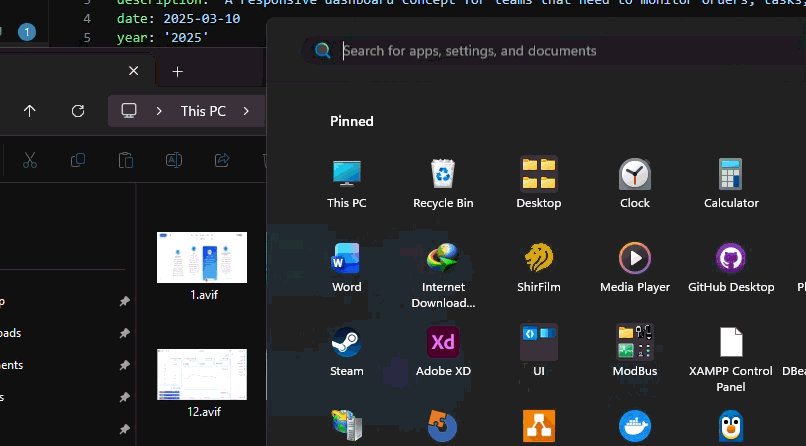Open the Recycle Bin pinned icon
Screen dimensions: 806x446
tap(443, 183)
